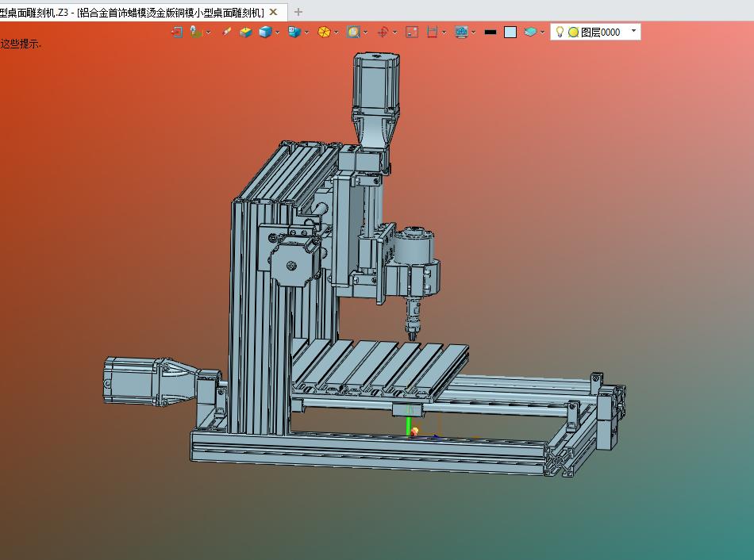Expand the section frame dropdown arrow
754x560 pixels.
444,33
